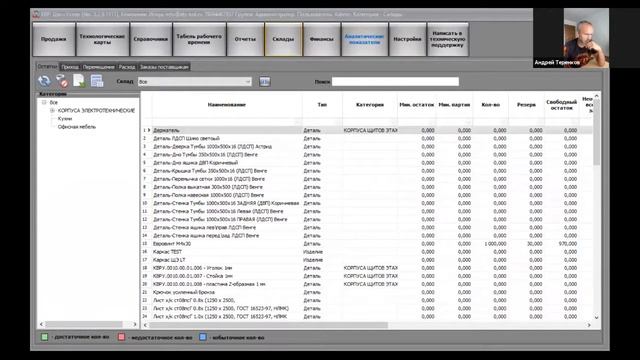Sort by the Свободный остаток column header

point(561,105)
